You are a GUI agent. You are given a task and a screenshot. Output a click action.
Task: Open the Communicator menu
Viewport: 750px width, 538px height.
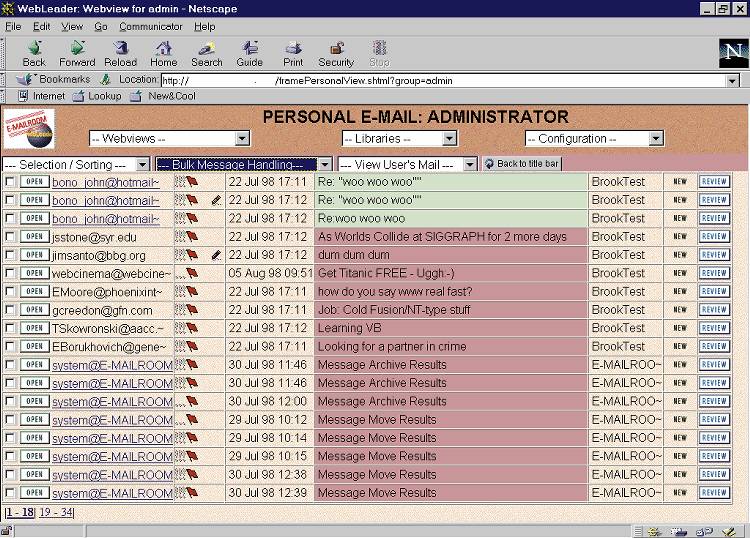click(x=151, y=26)
